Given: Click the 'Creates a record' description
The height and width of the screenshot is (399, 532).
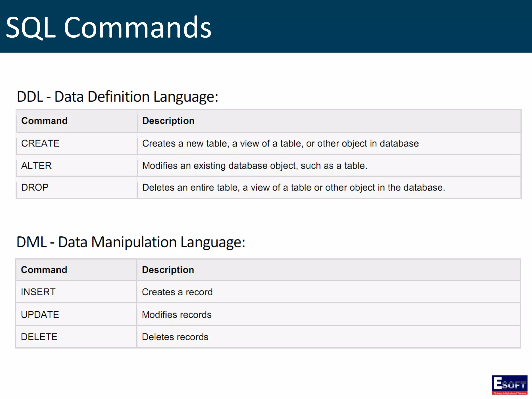Looking at the screenshot, I should tap(177, 292).
